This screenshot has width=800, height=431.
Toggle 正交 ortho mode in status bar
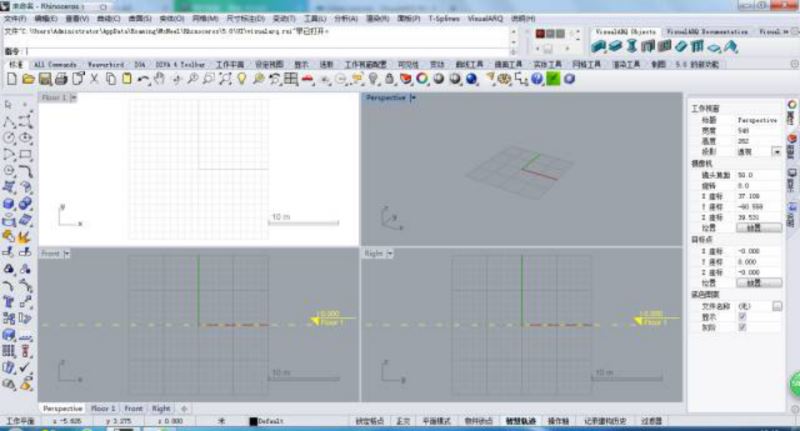[403, 421]
